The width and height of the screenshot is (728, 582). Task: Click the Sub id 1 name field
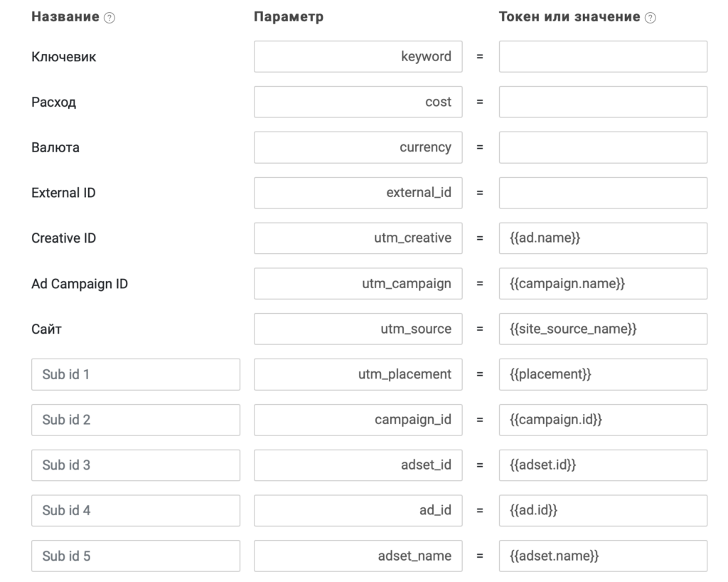pyautogui.click(x=136, y=374)
